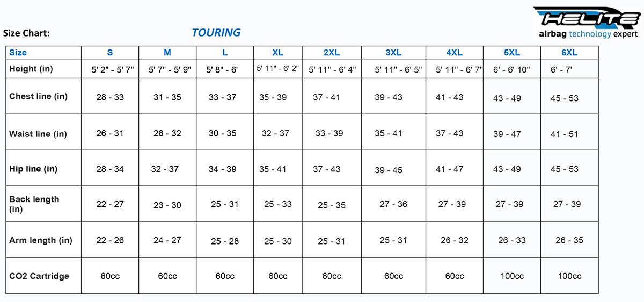Select the arm length value for 6XL
Screen dimensions: 644x302
[569, 240]
